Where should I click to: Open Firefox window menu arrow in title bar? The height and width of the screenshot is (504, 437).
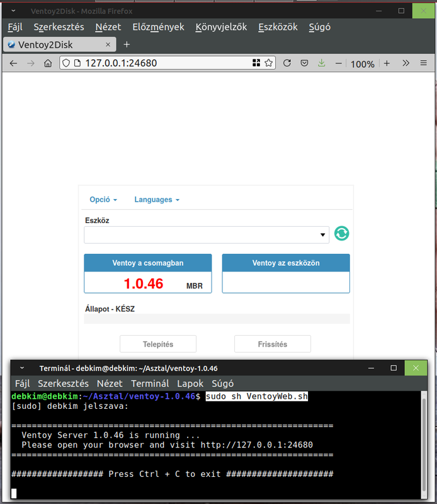(13, 11)
